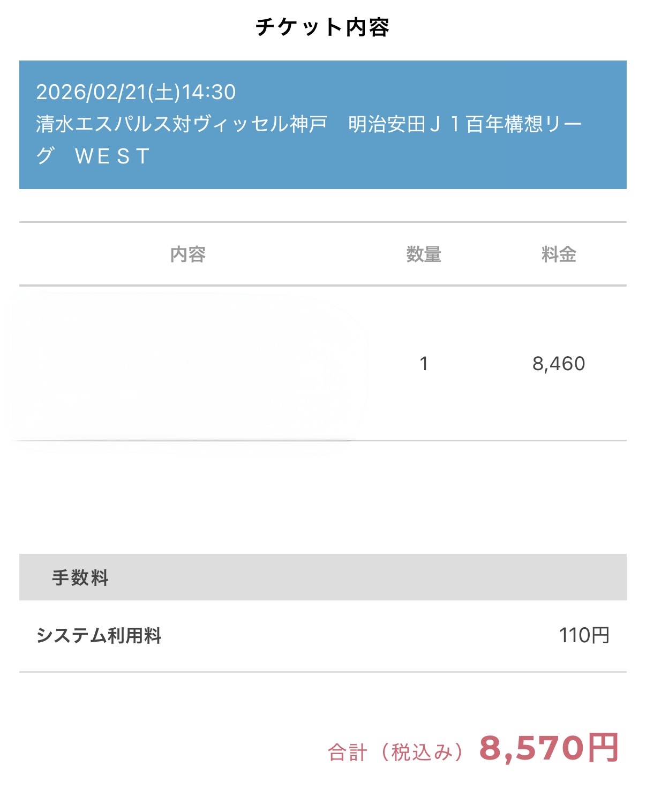
Task: Click the 14:30 kickoff time
Action: [x=209, y=93]
